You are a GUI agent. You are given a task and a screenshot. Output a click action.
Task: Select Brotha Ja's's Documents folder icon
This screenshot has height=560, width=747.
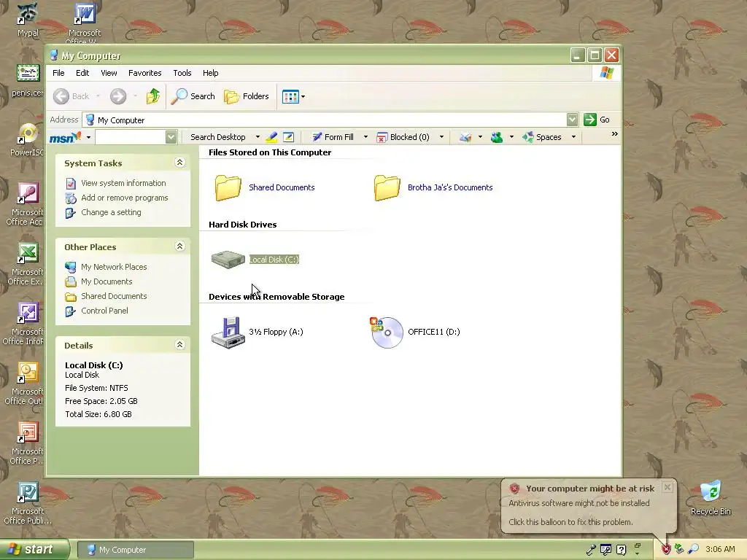(387, 187)
